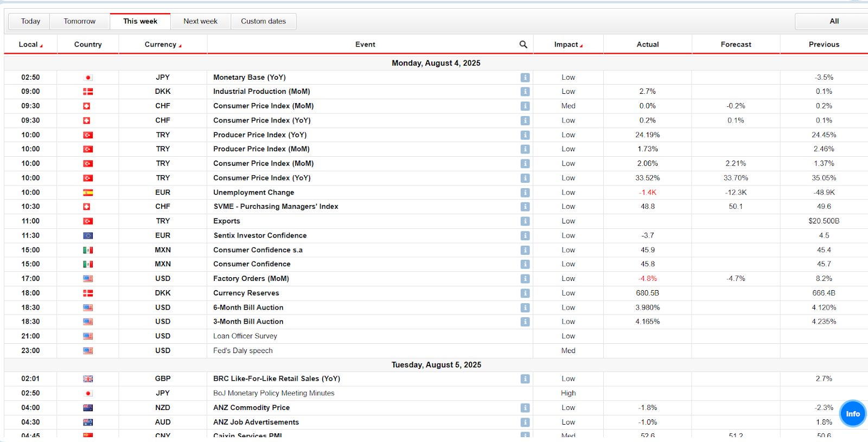The image size is (868, 442).
Task: Open info for Producer Price Index (YoY)
Action: [525, 135]
